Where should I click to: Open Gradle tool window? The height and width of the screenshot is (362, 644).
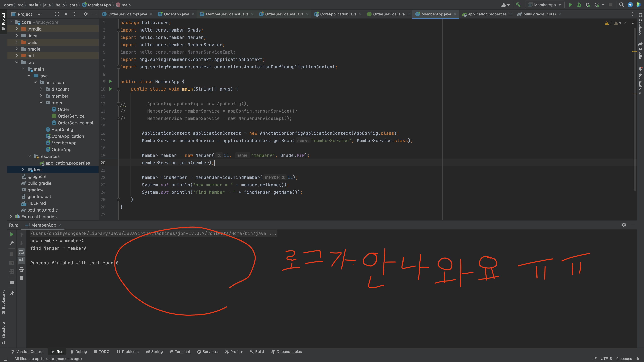click(x=640, y=51)
